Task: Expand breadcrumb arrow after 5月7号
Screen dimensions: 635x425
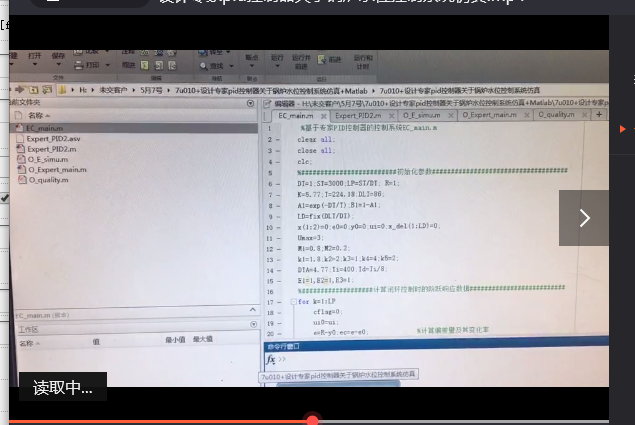Action: coord(168,90)
